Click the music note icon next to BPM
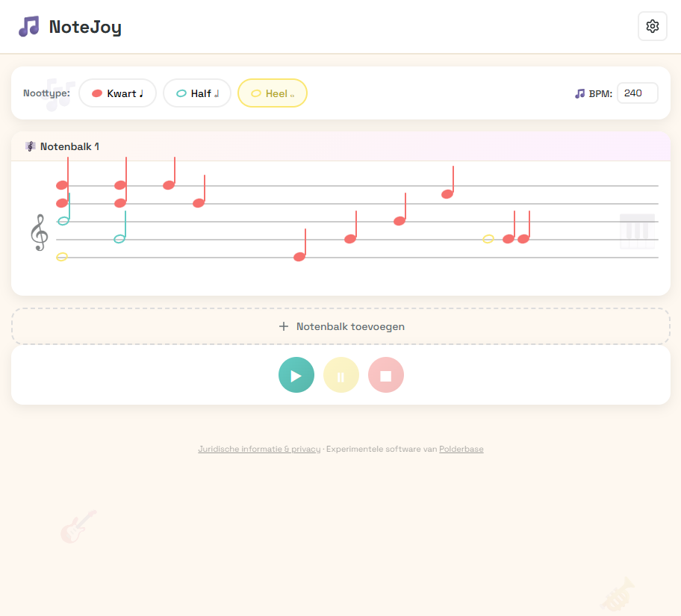 580,93
